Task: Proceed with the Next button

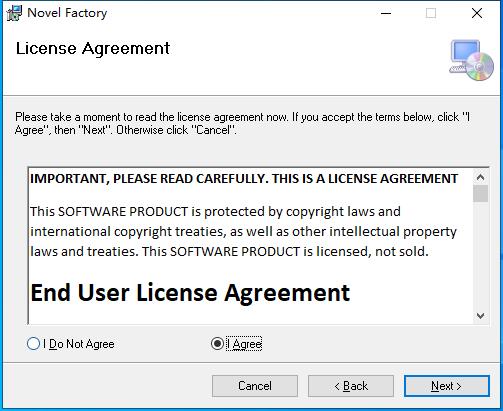Action: tap(447, 386)
